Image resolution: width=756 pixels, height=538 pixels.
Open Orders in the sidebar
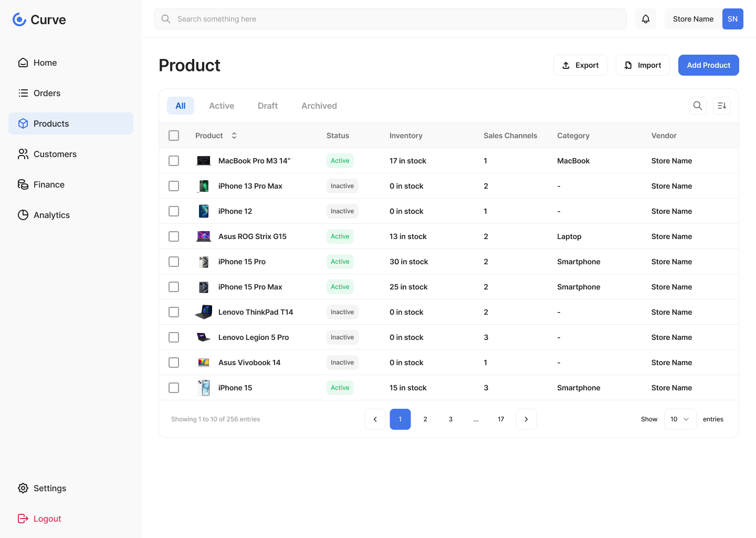(71, 93)
